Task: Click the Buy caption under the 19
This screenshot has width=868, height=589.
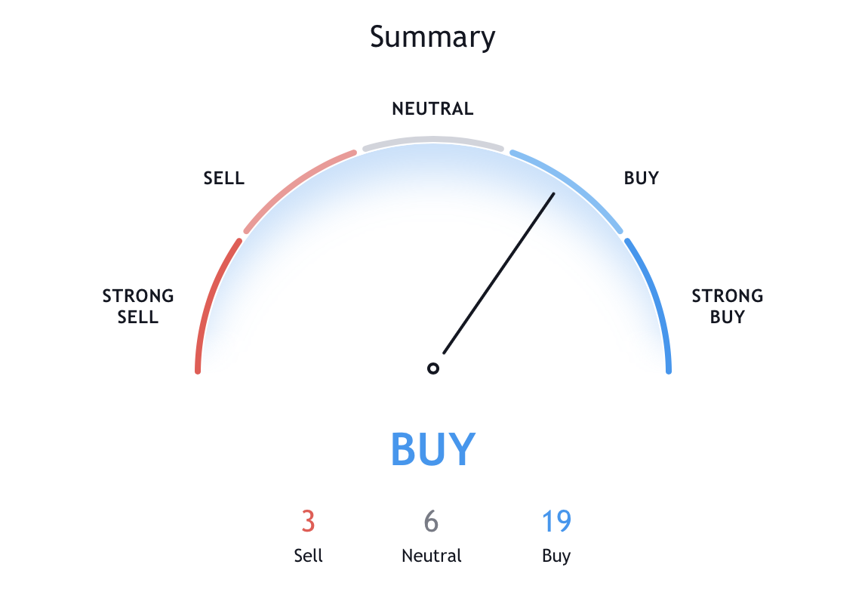Action: [x=556, y=556]
